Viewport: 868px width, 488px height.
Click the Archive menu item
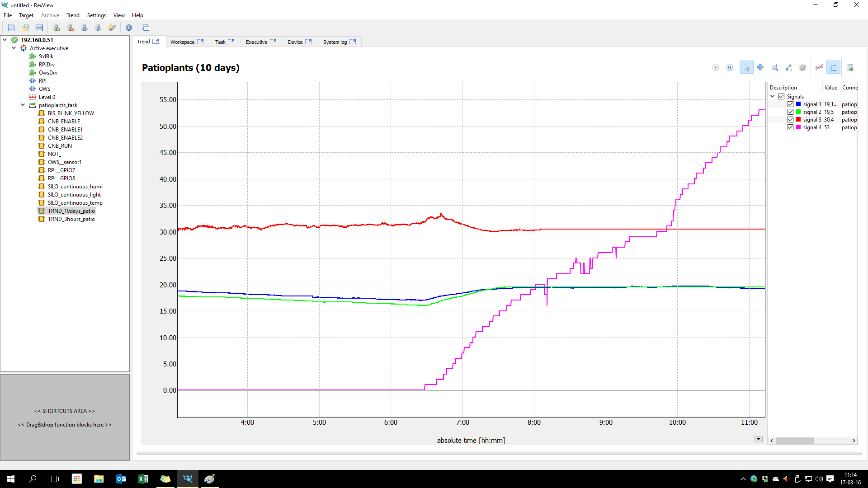49,15
